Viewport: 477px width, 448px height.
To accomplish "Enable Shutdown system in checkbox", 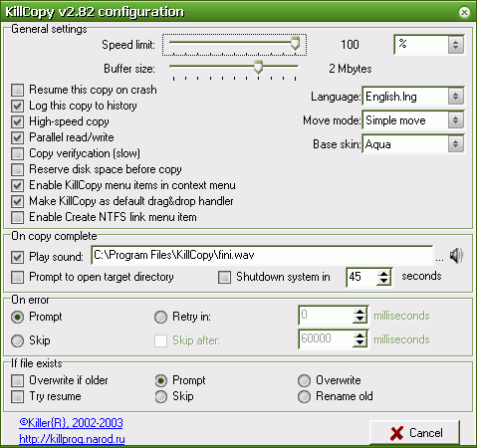I will (x=224, y=277).
